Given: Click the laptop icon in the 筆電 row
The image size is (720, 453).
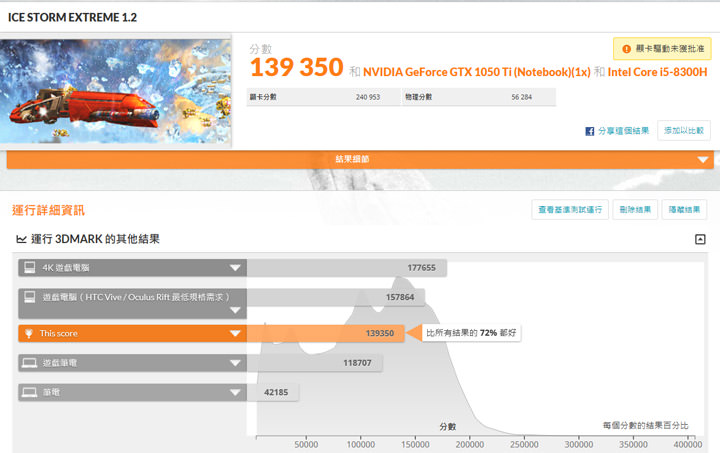Looking at the screenshot, I should point(29,392).
